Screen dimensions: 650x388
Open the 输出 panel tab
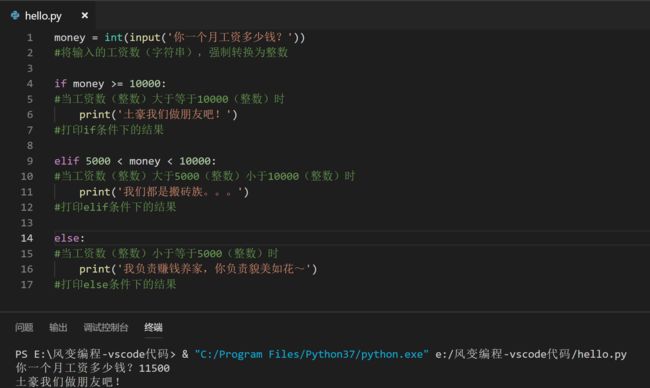pyautogui.click(x=58, y=327)
